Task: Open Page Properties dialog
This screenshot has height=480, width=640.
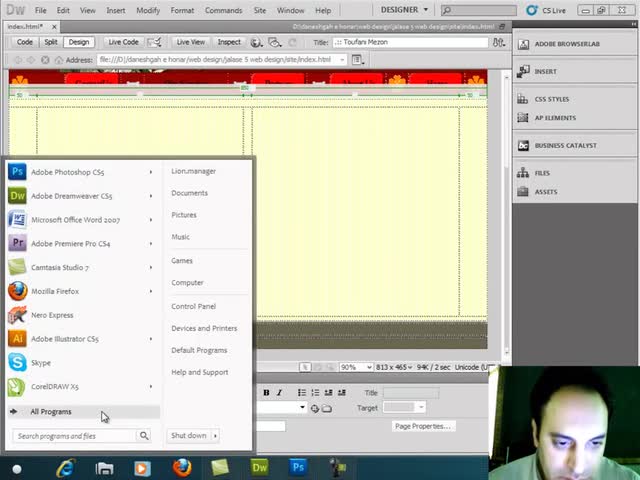Action: (423, 426)
